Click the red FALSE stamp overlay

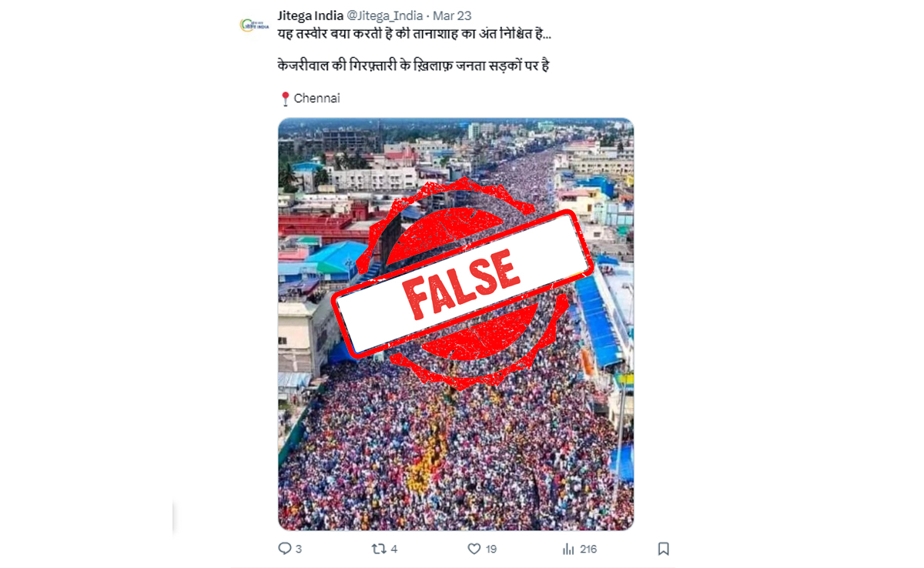(462, 282)
